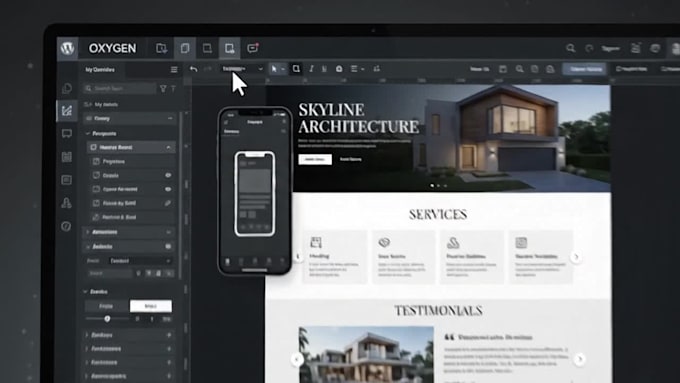The width and height of the screenshot is (680, 383).
Task: Open the toolbar dropdown left of pointer tool
Action: [242, 69]
